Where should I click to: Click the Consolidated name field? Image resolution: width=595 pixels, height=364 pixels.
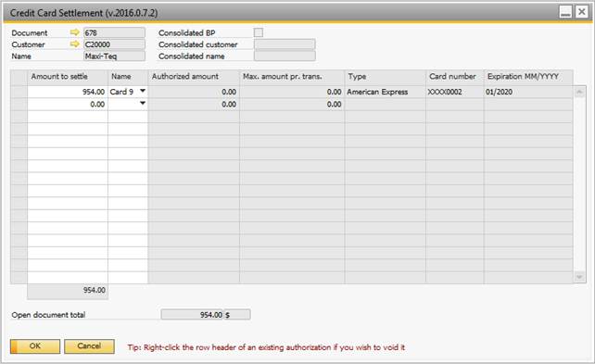point(285,56)
